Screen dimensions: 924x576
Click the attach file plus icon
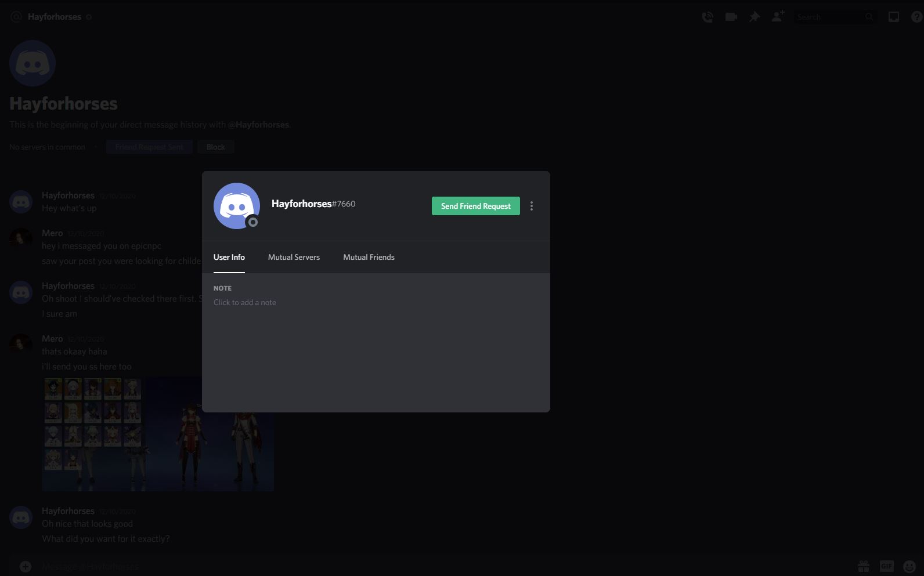26,567
